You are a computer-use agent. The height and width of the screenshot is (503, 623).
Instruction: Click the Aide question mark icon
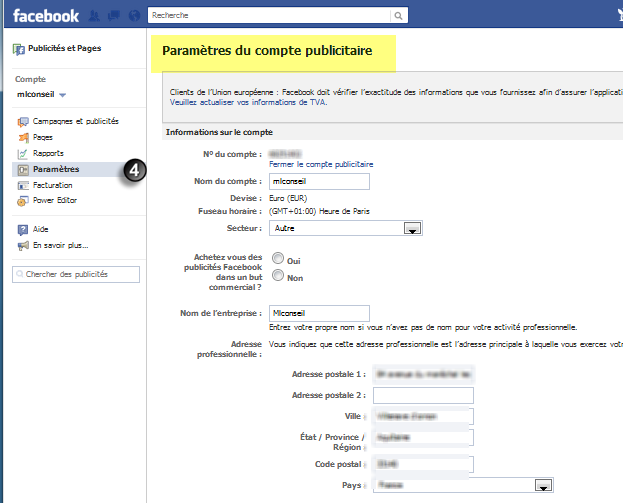pos(23,230)
